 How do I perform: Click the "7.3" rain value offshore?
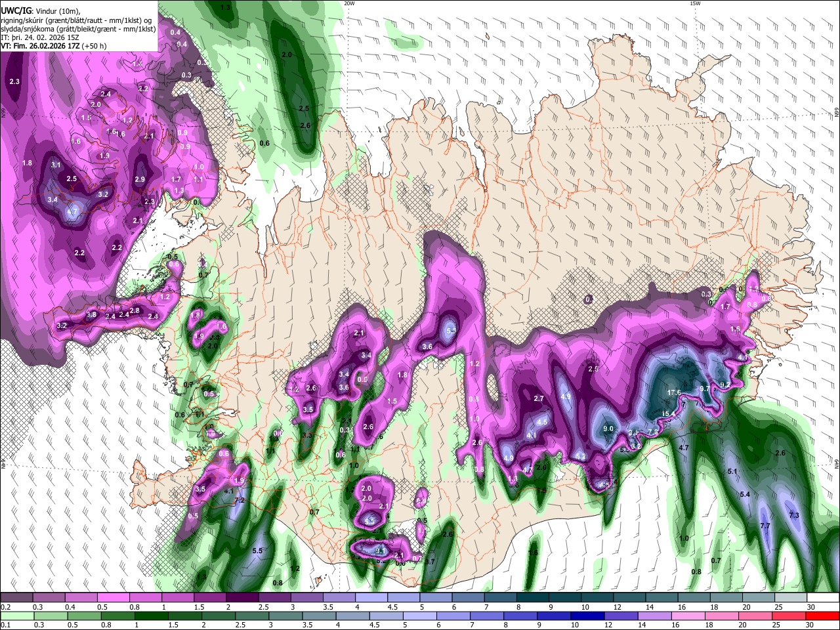tap(794, 515)
